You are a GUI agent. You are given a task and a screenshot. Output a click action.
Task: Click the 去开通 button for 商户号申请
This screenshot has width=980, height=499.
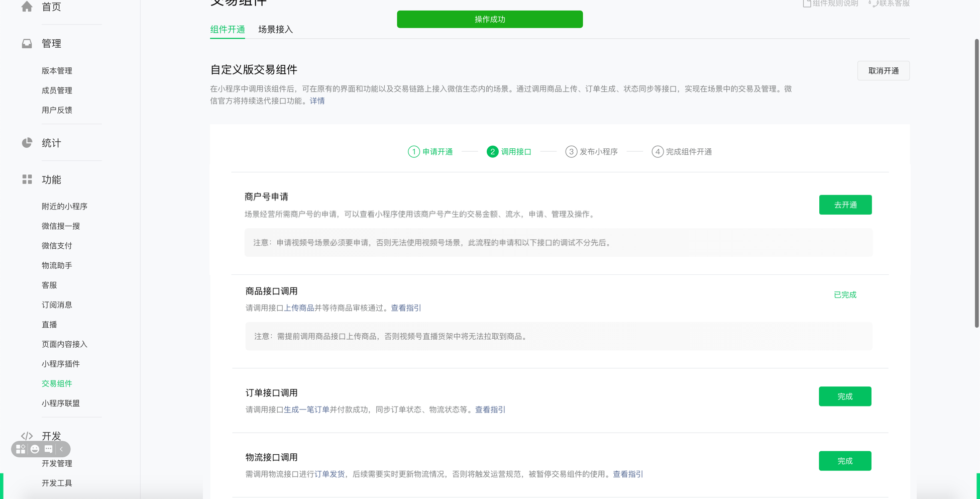845,205
